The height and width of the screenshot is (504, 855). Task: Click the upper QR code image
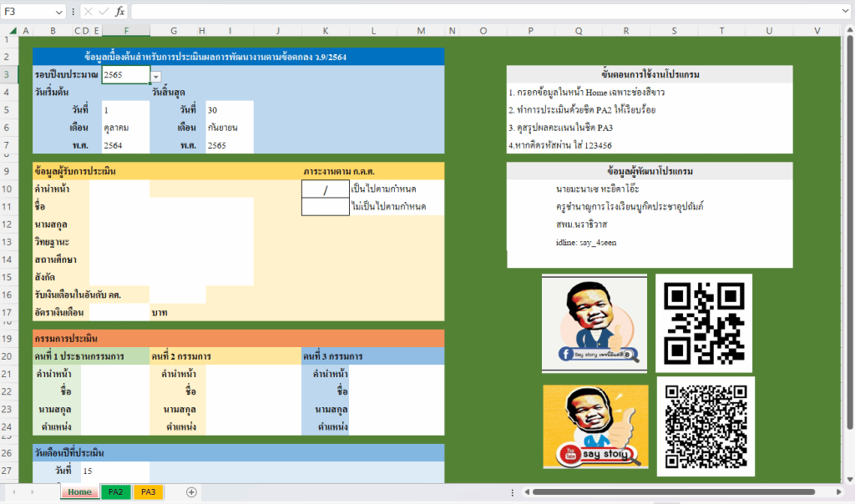pos(704,323)
